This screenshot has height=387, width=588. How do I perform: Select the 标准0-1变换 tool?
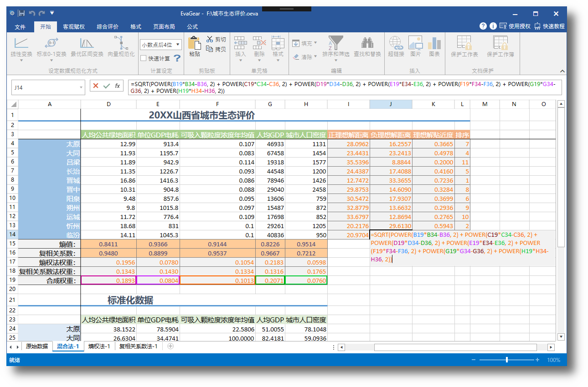[52, 48]
